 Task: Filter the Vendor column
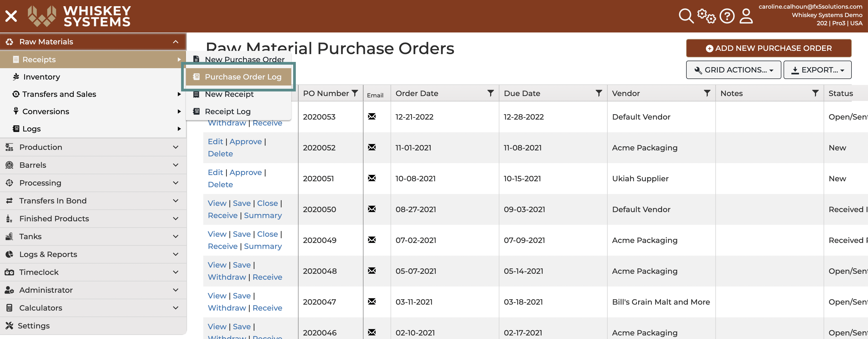point(707,93)
